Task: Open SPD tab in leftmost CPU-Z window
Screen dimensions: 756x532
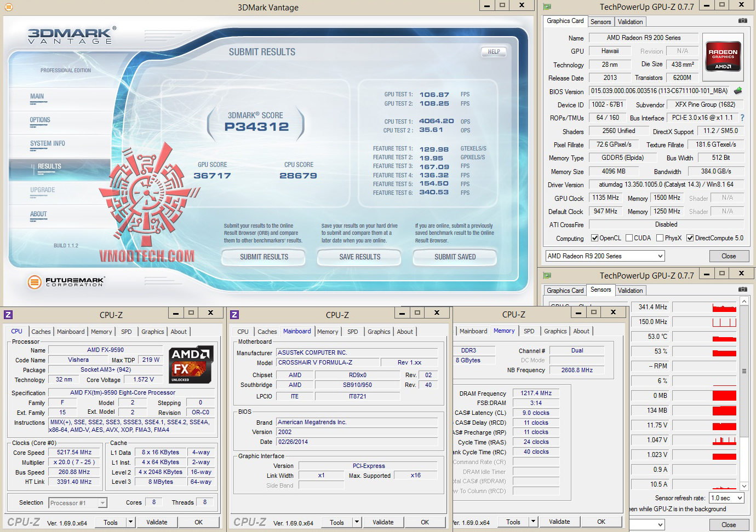Action: pos(127,332)
